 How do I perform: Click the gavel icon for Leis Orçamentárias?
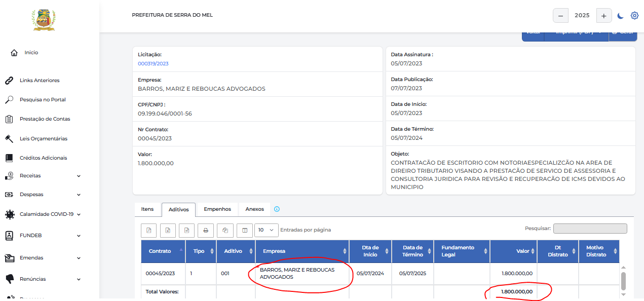(x=9, y=139)
